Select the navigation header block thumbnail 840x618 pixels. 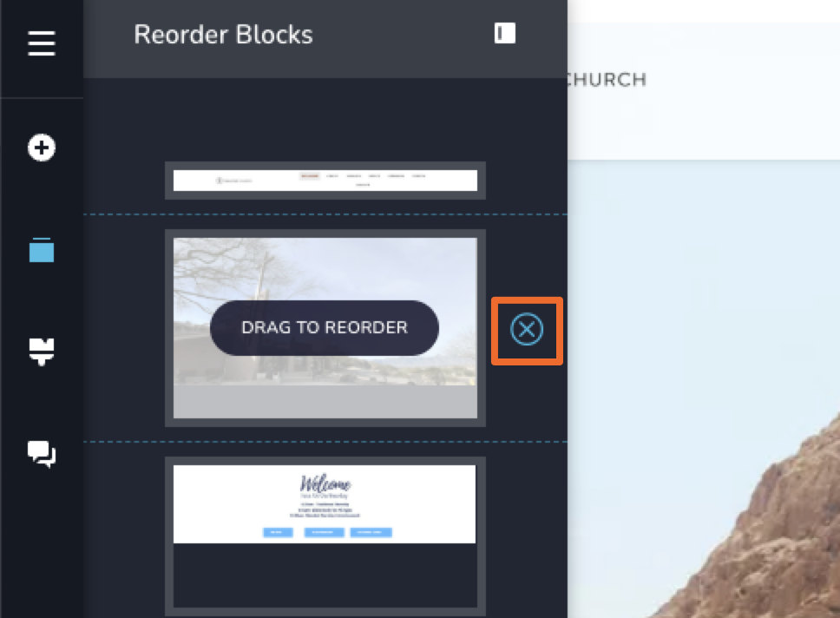[x=325, y=181]
